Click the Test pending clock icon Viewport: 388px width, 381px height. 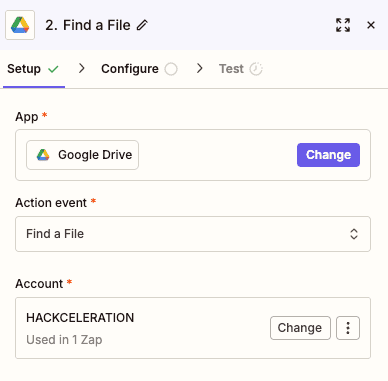coord(256,69)
